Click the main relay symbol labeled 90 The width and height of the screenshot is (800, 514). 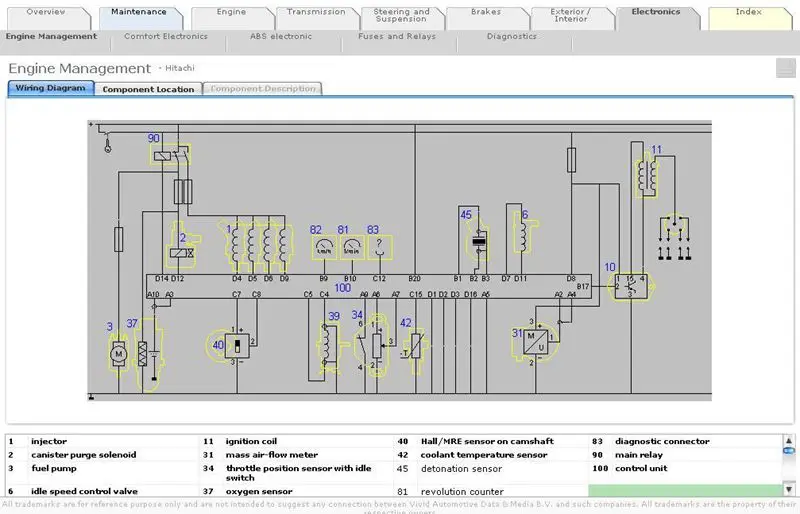pyautogui.click(x=165, y=154)
